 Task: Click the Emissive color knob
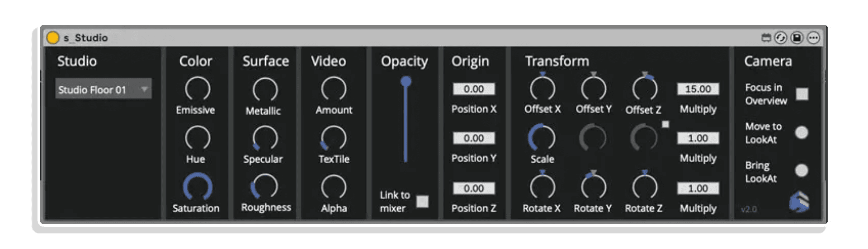point(198,89)
